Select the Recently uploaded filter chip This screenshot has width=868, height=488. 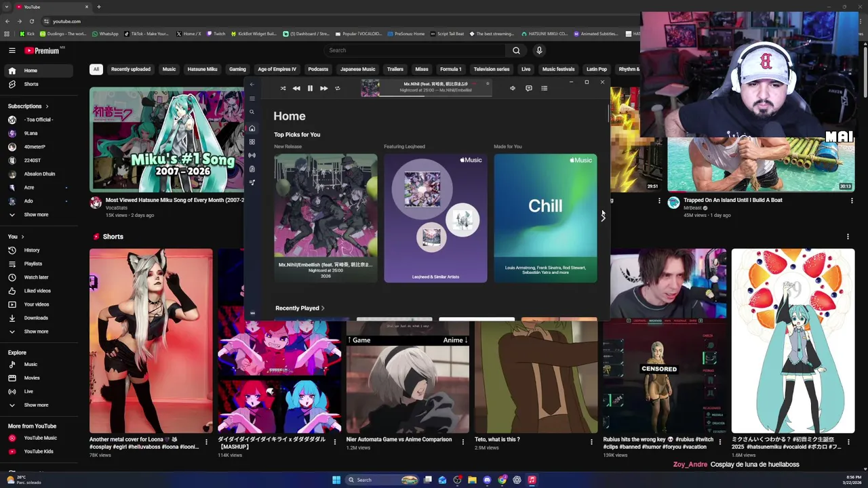[131, 69]
